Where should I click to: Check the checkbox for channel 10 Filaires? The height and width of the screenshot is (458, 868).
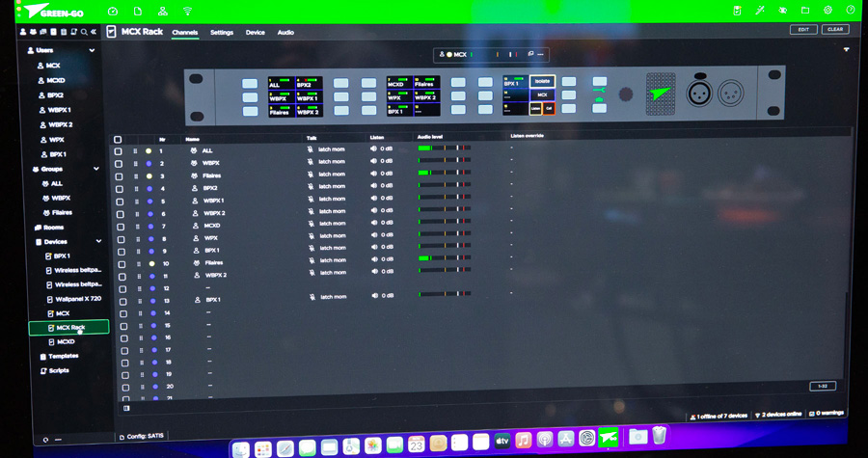[x=122, y=264]
